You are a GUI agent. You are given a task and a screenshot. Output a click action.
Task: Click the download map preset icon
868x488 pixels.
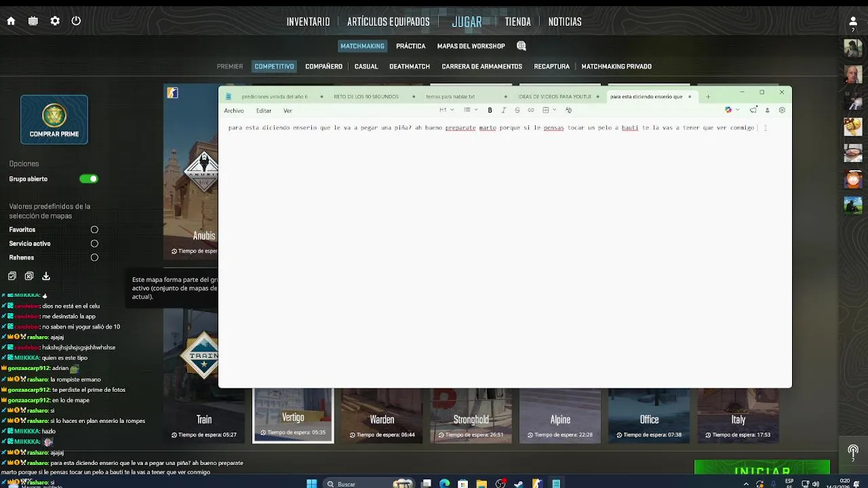pos(46,276)
